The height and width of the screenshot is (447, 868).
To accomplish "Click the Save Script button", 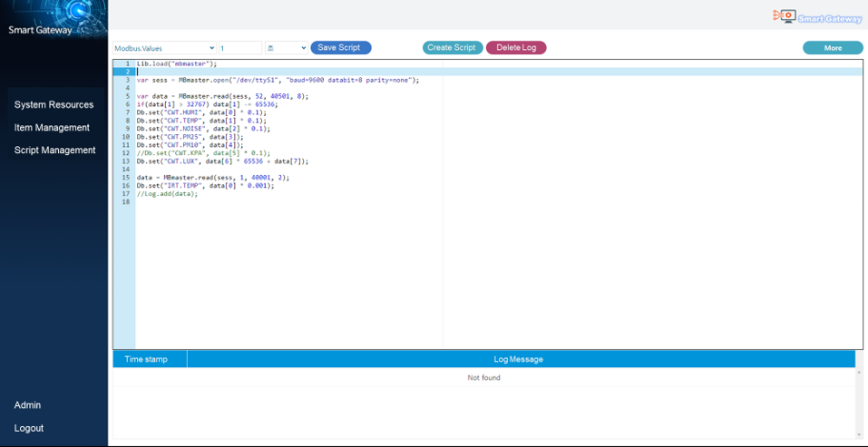I will pos(341,47).
